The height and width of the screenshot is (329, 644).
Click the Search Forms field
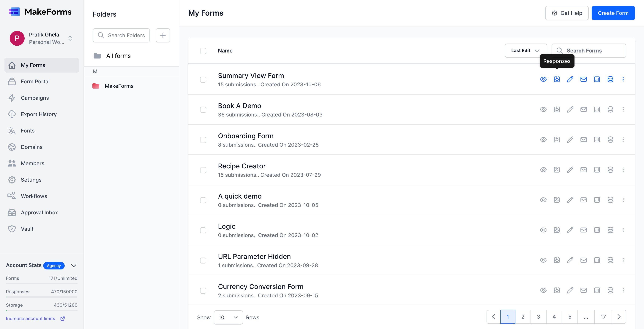tap(589, 51)
